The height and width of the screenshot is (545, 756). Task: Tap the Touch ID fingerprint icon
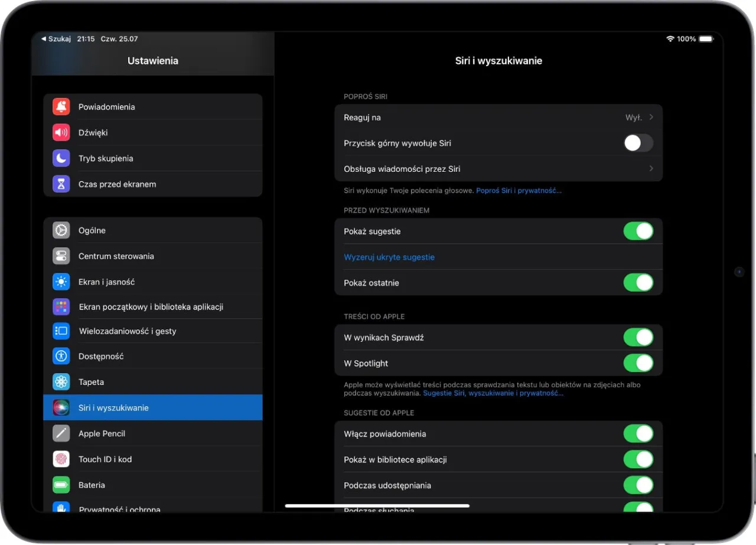(x=61, y=459)
